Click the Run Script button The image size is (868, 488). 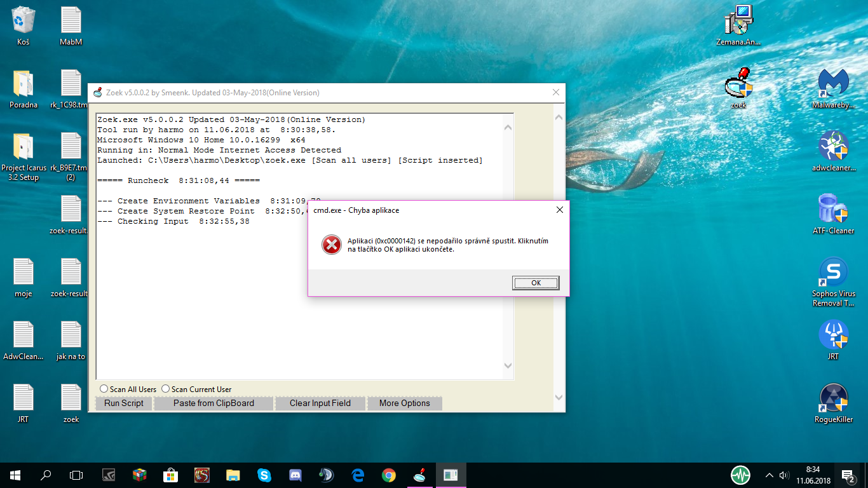point(124,403)
